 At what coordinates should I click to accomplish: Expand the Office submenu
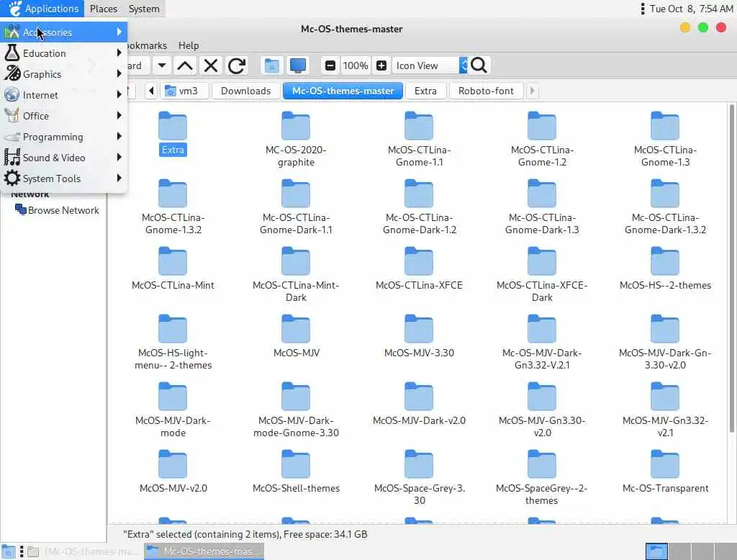pos(64,116)
